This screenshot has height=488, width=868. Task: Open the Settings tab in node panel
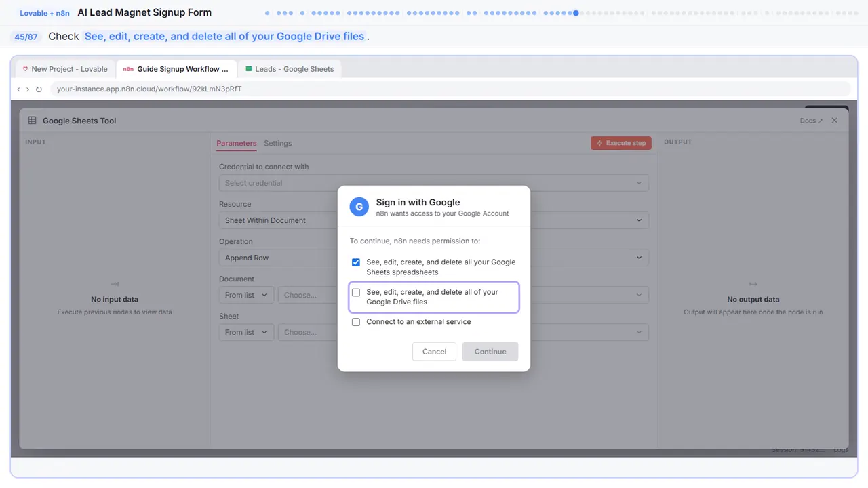[278, 143]
